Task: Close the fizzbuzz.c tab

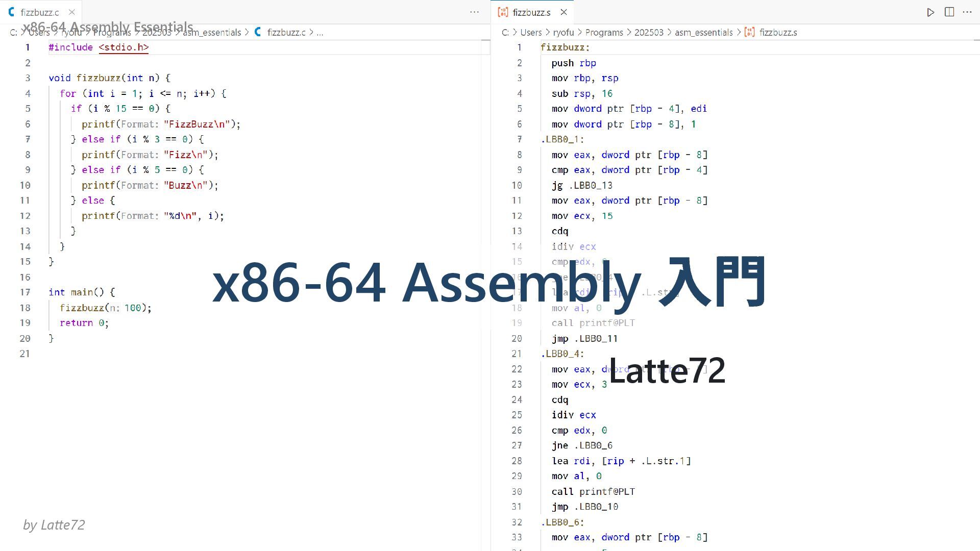Action: 72,12
